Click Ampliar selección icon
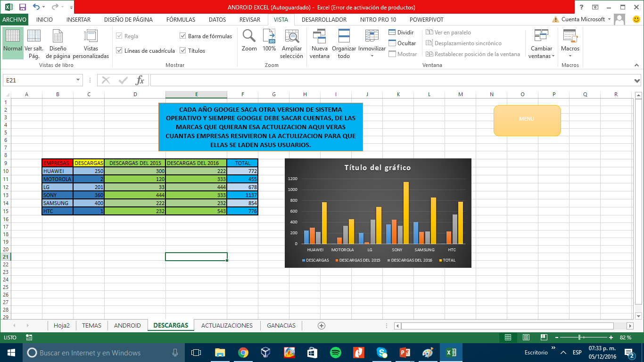Screen dimensions: 644x362 pos(292,37)
